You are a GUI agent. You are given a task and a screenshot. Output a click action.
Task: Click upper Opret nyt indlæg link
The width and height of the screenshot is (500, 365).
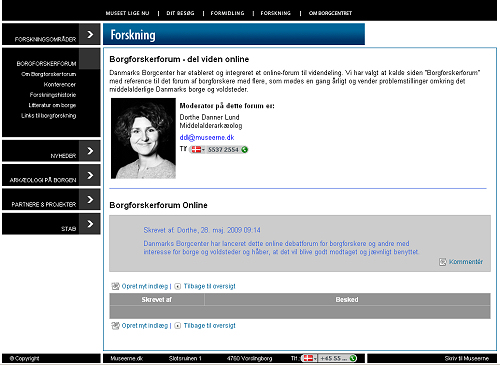point(145,286)
